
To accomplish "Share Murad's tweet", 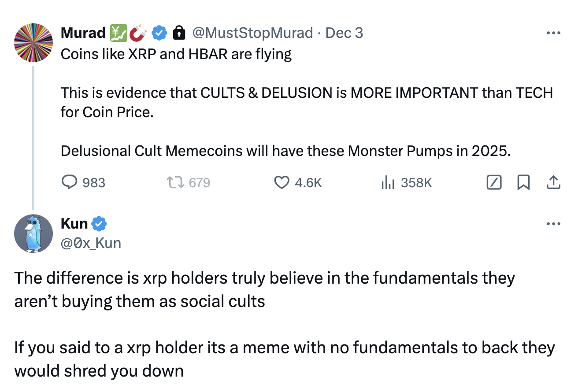I will 554,182.
